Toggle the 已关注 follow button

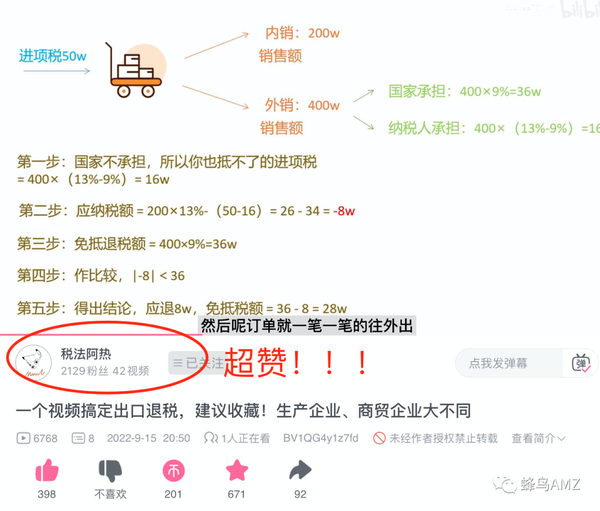point(197,363)
